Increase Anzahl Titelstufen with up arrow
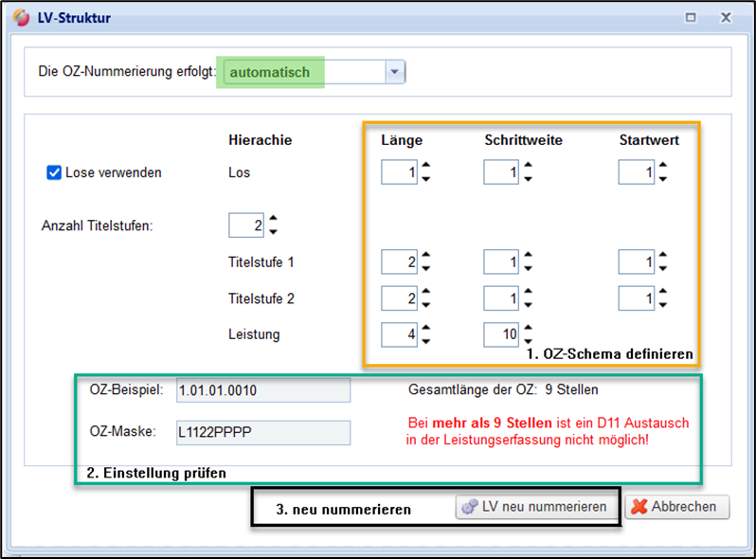756x559 pixels. point(273,219)
